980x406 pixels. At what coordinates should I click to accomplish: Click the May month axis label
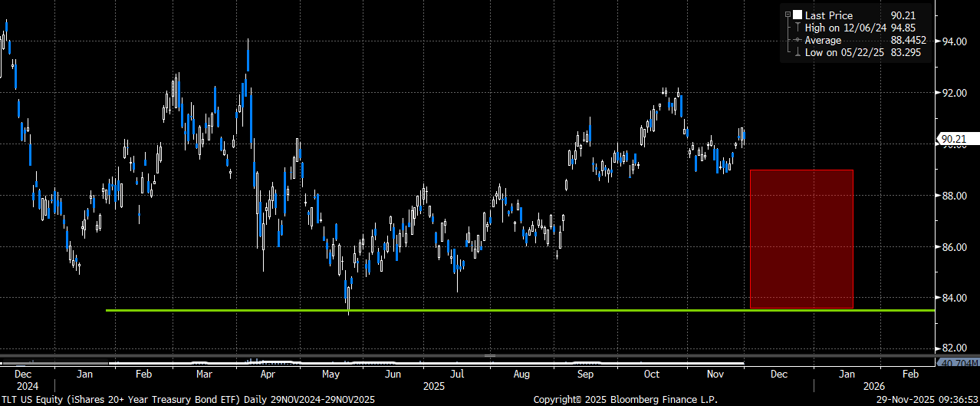[332, 375]
